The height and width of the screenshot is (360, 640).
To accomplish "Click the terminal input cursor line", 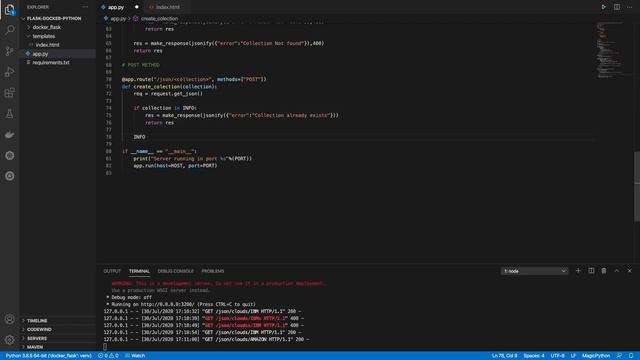I will 105,347.
